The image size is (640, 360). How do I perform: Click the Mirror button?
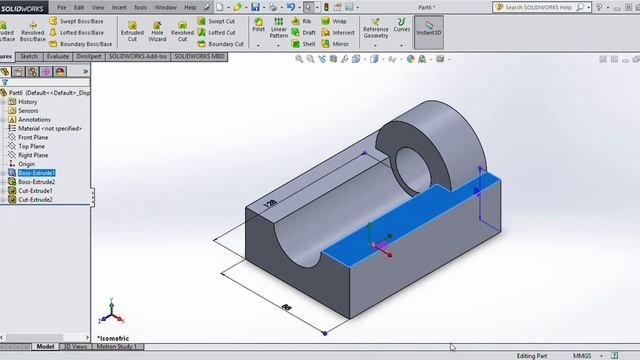point(335,44)
